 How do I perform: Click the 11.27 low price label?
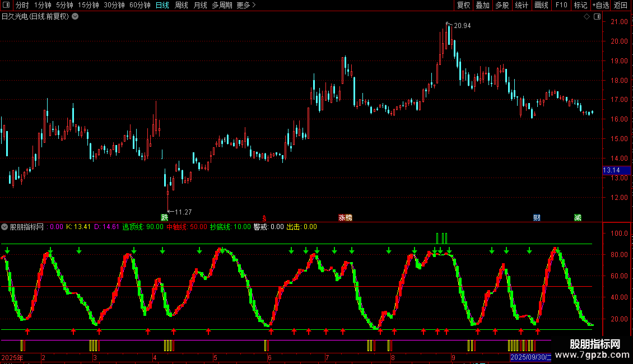coord(183,212)
